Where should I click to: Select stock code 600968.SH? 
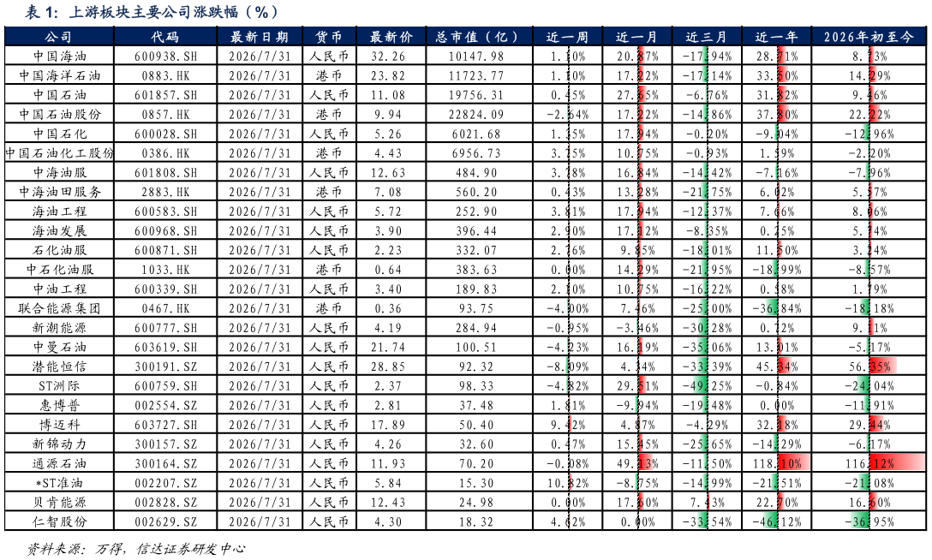pyautogui.click(x=165, y=231)
